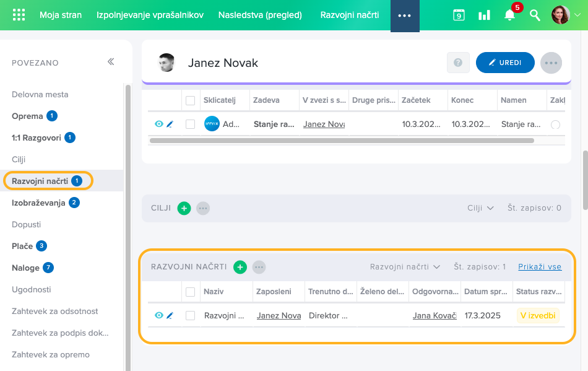Tick the checkbox in Razvojni načrt row
Viewport: 588px width, 371px height.
[x=190, y=315]
